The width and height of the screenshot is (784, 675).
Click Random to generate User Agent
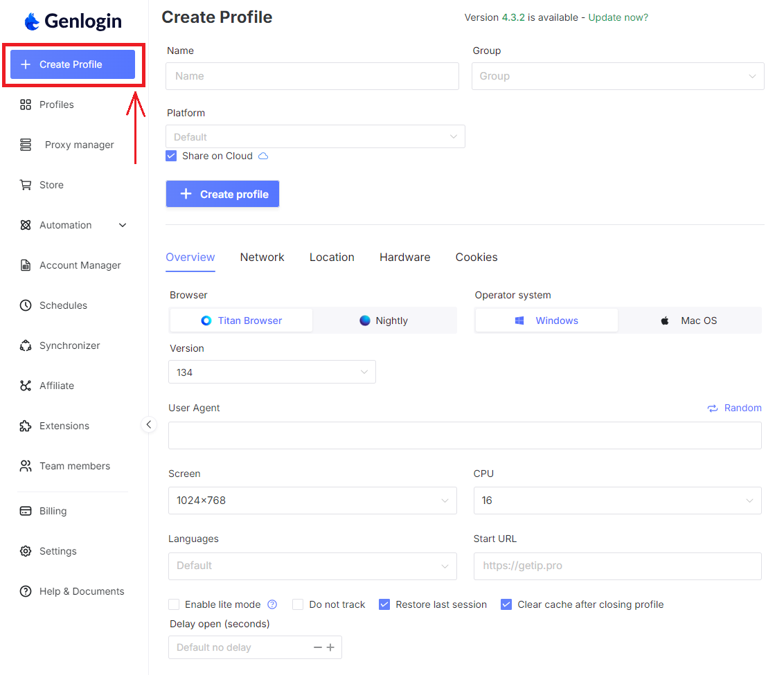pos(734,408)
